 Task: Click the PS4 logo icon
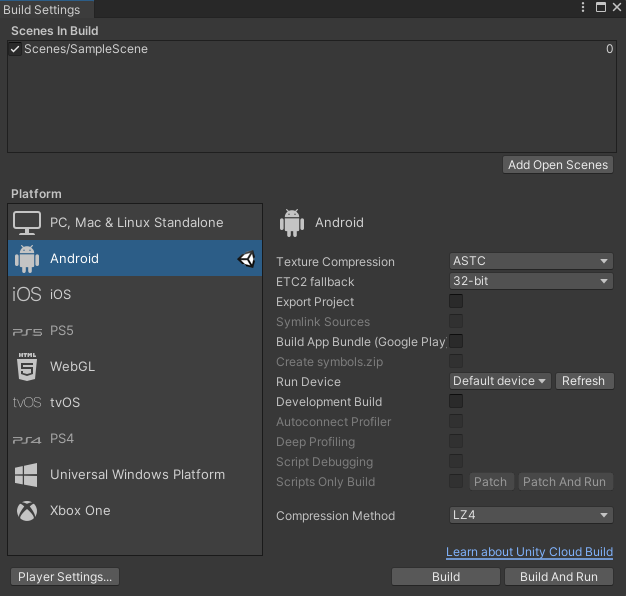[x=27, y=440]
